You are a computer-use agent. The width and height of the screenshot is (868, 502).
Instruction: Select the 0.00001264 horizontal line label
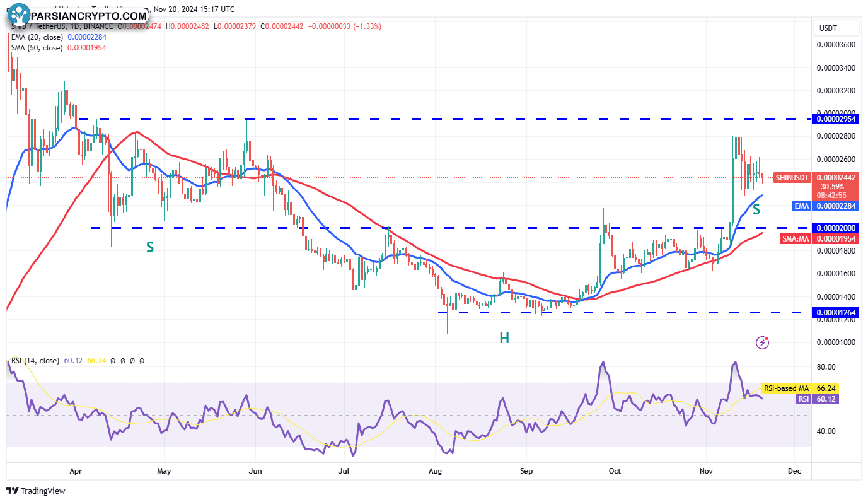[835, 312]
